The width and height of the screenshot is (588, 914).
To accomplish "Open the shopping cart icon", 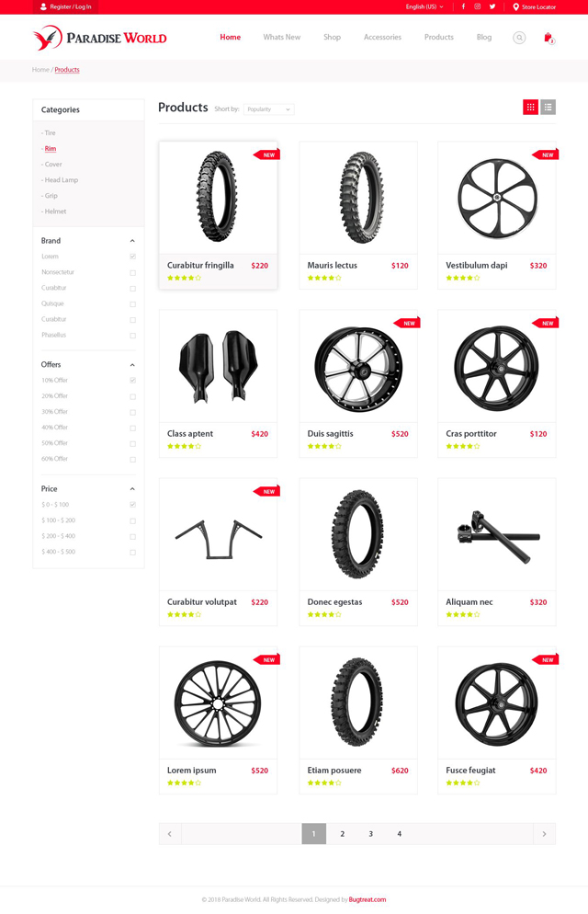I will coord(549,38).
